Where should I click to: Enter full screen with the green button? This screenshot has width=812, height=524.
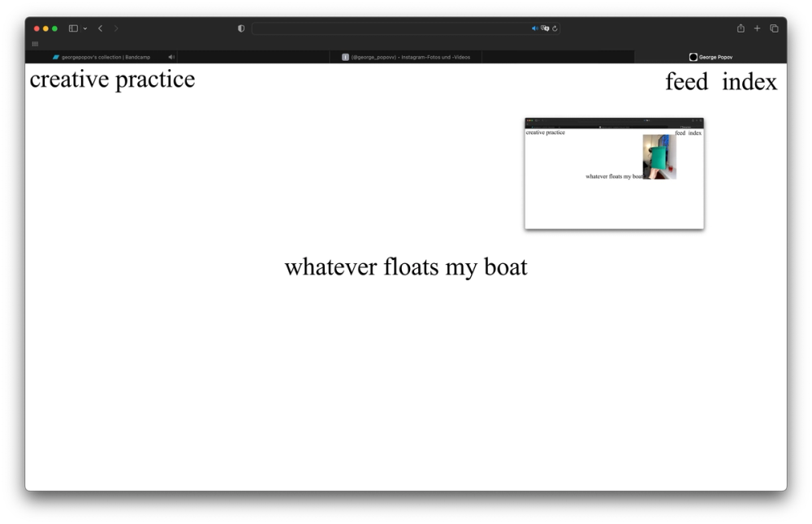point(54,28)
